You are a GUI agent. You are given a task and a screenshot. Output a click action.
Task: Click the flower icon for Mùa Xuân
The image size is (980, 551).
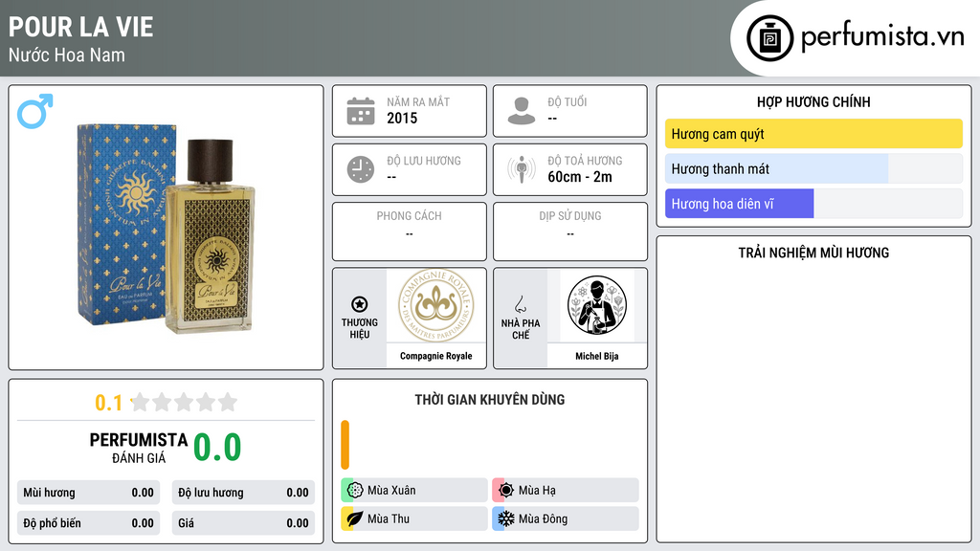pyautogui.click(x=355, y=491)
